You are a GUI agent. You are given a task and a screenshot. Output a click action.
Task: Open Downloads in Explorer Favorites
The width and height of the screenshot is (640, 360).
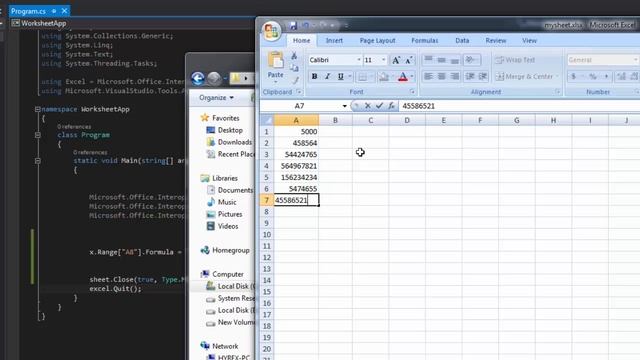coord(234,142)
